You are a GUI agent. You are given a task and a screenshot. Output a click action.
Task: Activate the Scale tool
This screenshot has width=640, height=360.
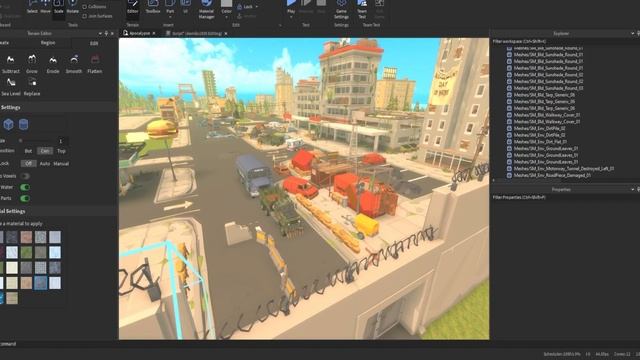pos(59,7)
